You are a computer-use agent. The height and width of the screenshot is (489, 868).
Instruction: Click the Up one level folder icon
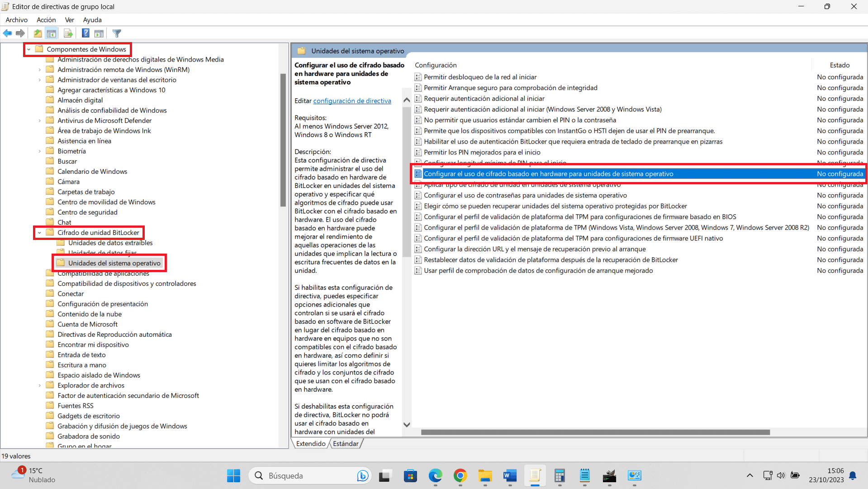point(38,33)
